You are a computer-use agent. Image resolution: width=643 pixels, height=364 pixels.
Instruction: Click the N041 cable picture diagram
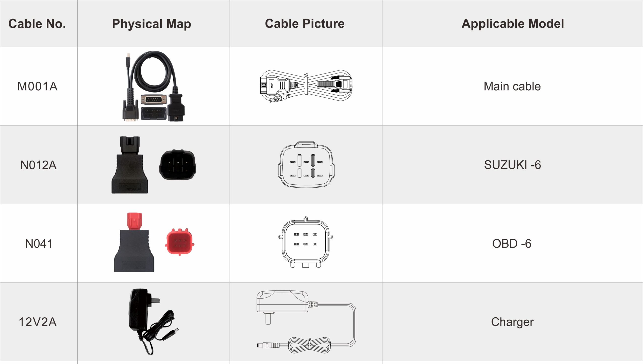pos(305,243)
